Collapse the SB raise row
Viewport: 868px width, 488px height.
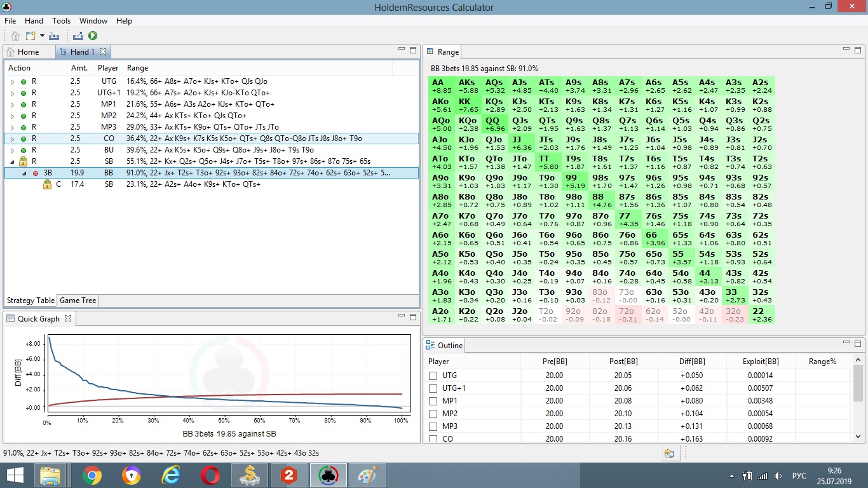[12, 161]
